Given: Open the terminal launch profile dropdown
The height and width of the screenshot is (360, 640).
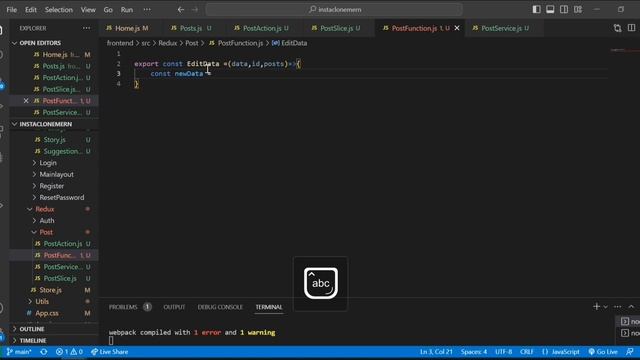Looking at the screenshot, I should (605, 307).
